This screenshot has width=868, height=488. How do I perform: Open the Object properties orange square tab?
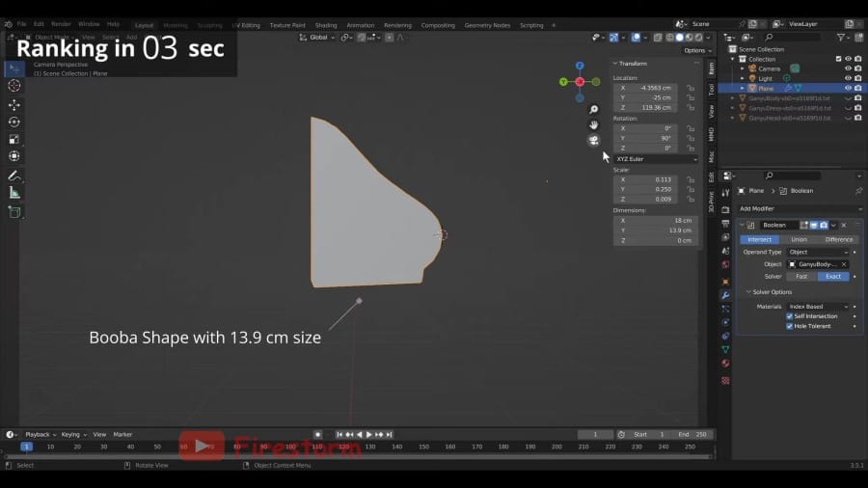coord(725,282)
